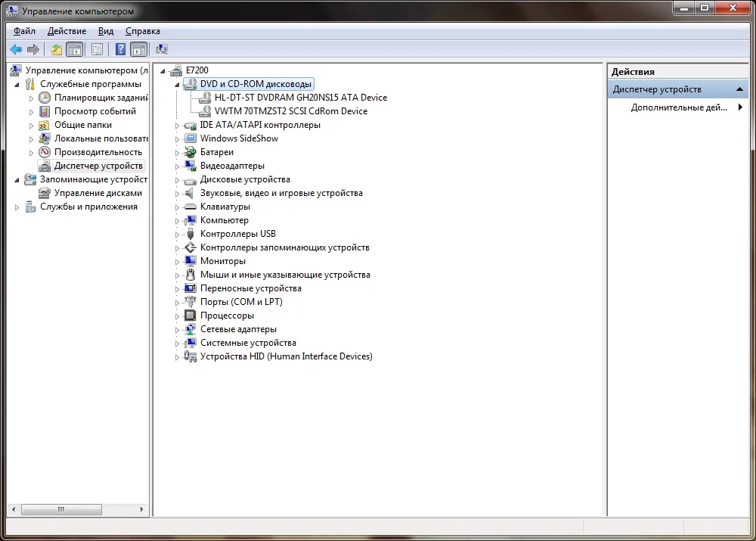Image resolution: width=756 pixels, height=541 pixels.
Task: Select the Компьютер device category
Action: (x=225, y=220)
